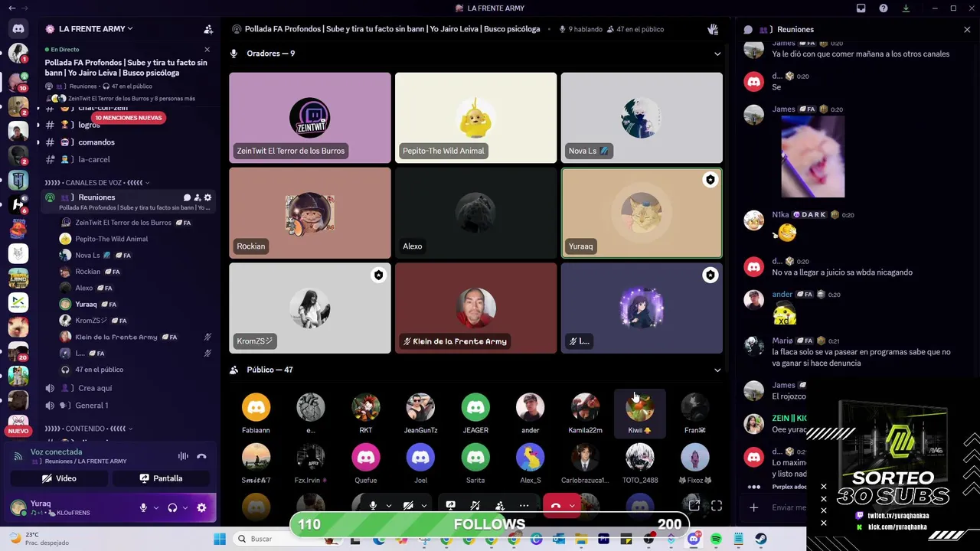Open microphone input options arrow in user panel
The height and width of the screenshot is (551, 980).
tap(156, 507)
